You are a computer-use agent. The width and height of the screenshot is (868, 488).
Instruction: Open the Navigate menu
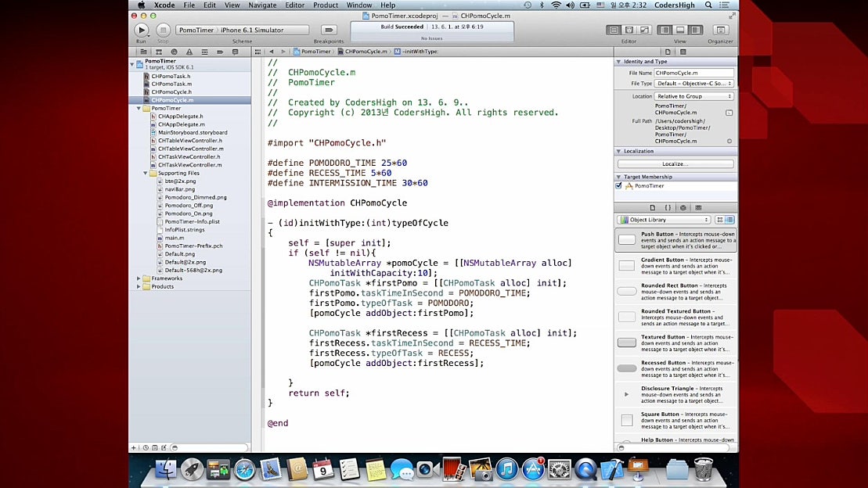[262, 5]
